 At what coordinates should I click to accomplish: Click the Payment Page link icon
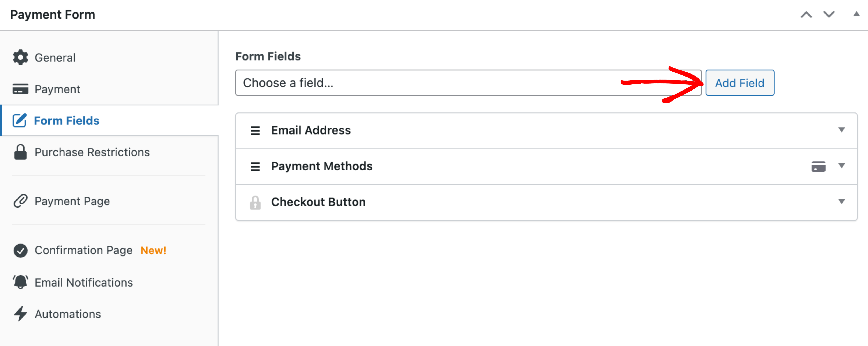pos(21,201)
